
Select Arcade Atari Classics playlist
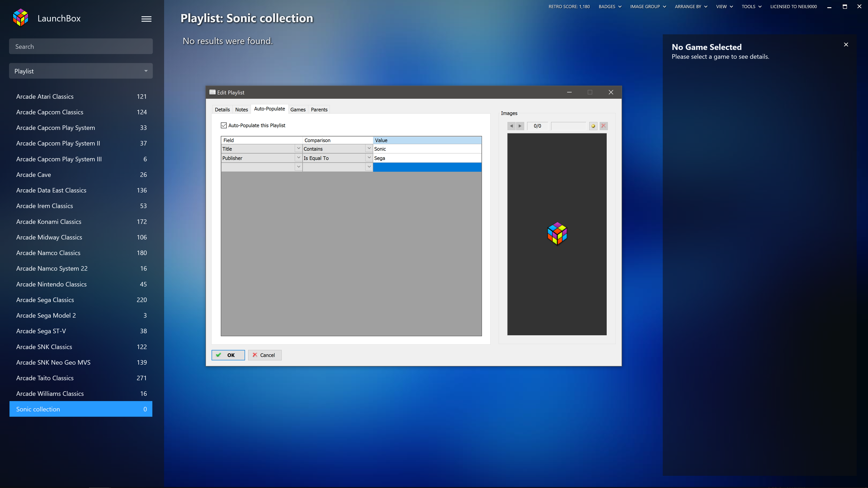click(x=81, y=96)
